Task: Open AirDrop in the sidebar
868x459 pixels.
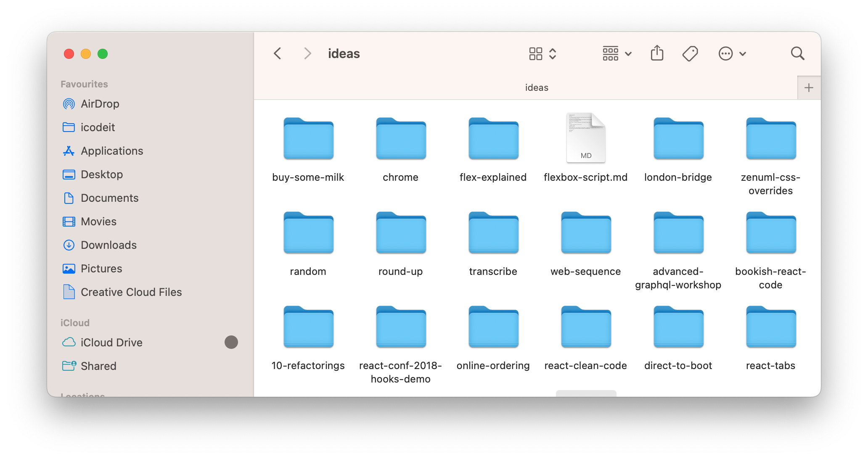Action: [100, 104]
